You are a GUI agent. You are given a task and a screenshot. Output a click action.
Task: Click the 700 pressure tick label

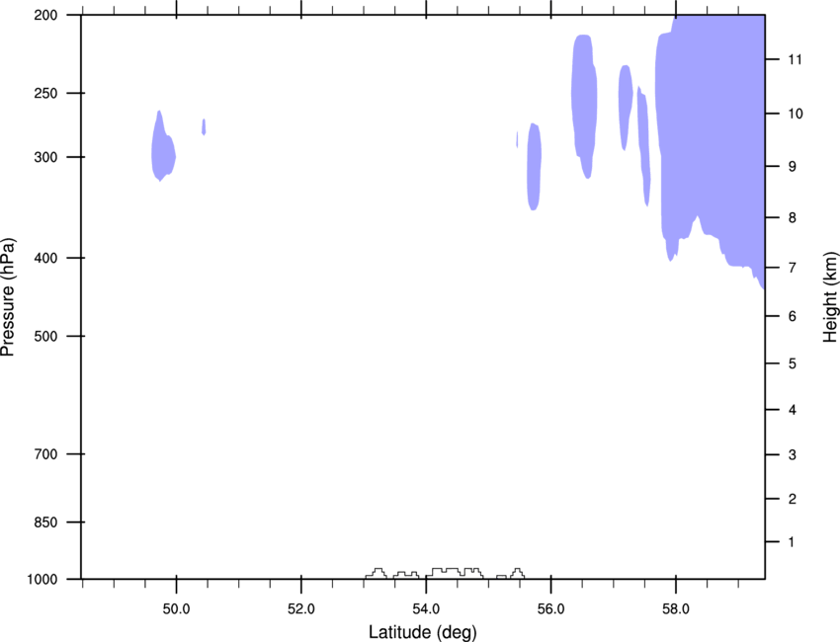[45, 454]
